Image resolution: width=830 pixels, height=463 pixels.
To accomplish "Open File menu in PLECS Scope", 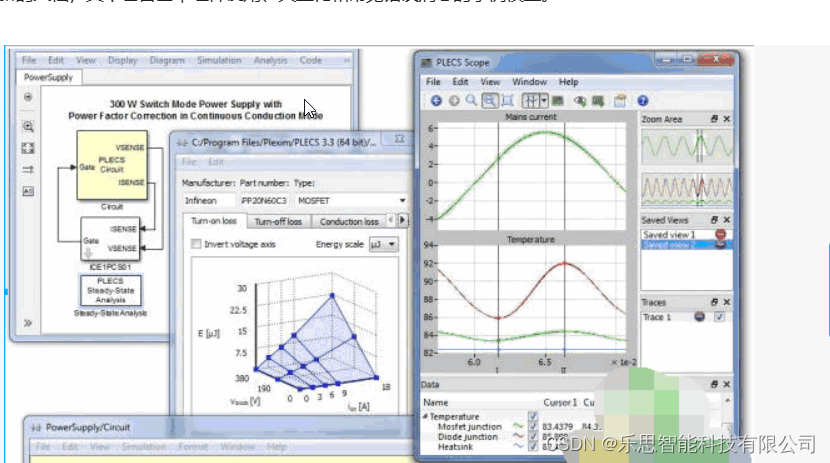I will [433, 82].
